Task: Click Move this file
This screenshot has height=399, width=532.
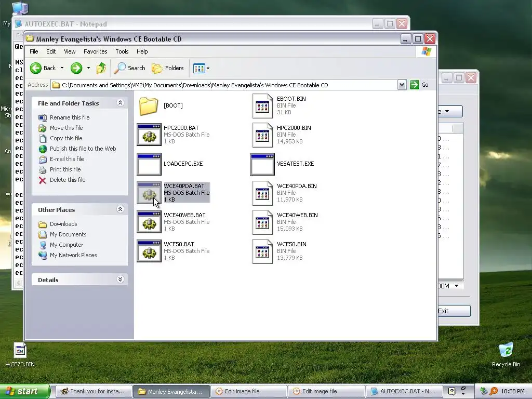Action: (x=66, y=128)
